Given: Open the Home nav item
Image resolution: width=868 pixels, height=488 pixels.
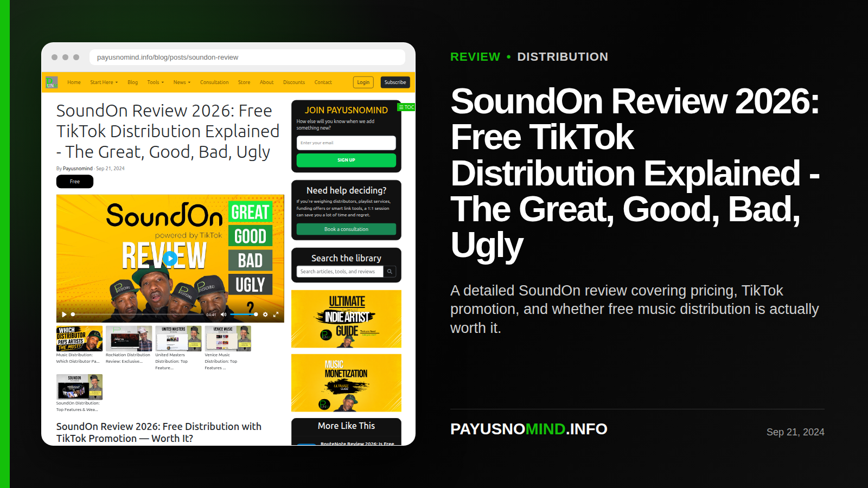Looking at the screenshot, I should [x=74, y=82].
